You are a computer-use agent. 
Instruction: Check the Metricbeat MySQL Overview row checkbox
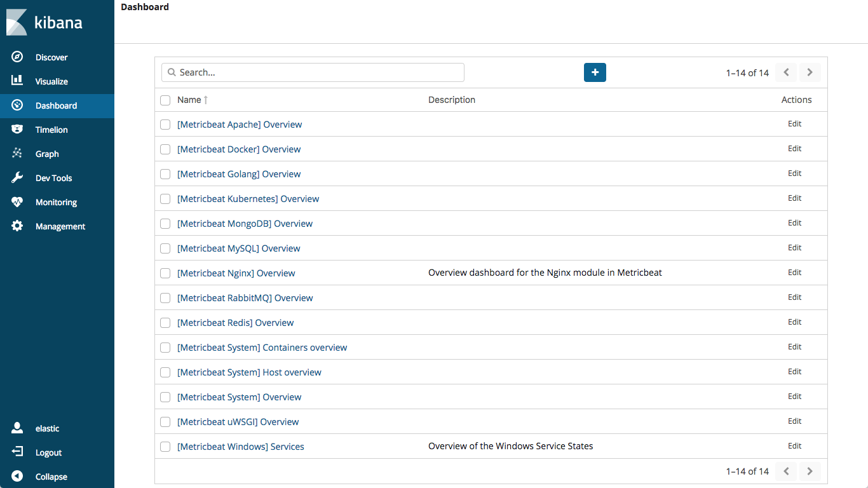pyautogui.click(x=165, y=248)
